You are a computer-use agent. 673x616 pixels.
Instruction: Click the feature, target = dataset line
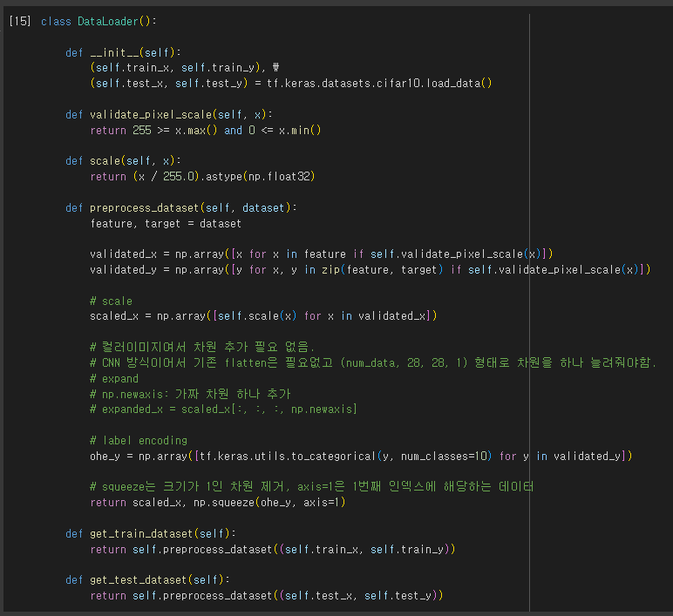166,223
